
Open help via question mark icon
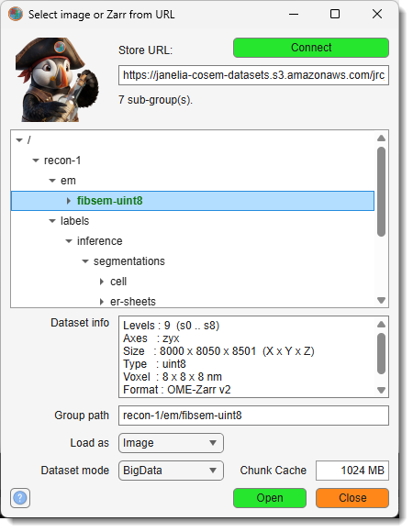20,498
